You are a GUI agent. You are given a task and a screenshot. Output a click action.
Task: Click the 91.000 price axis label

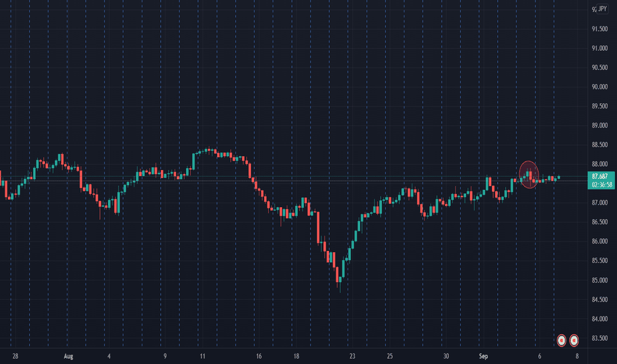point(600,48)
